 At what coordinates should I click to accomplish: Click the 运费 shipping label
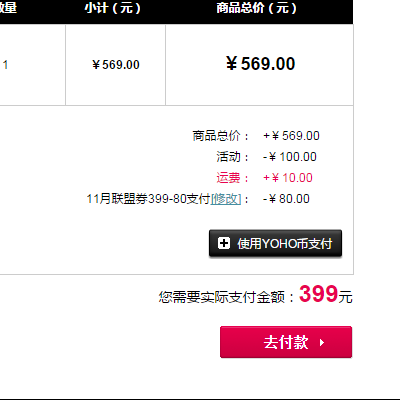[x=228, y=178]
